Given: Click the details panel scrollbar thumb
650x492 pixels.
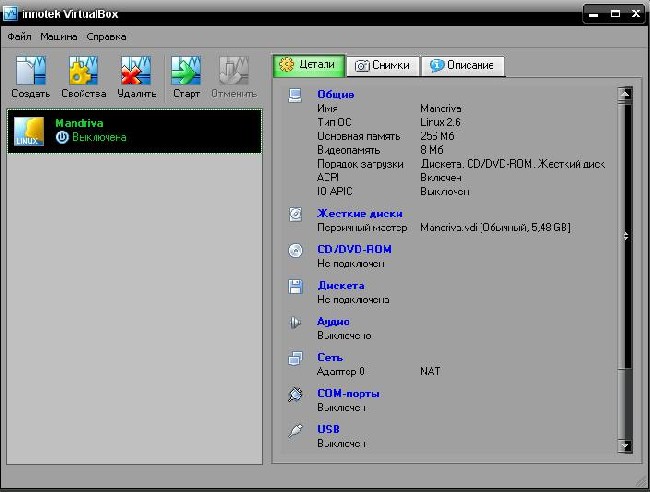Looking at the screenshot, I should click(x=625, y=235).
